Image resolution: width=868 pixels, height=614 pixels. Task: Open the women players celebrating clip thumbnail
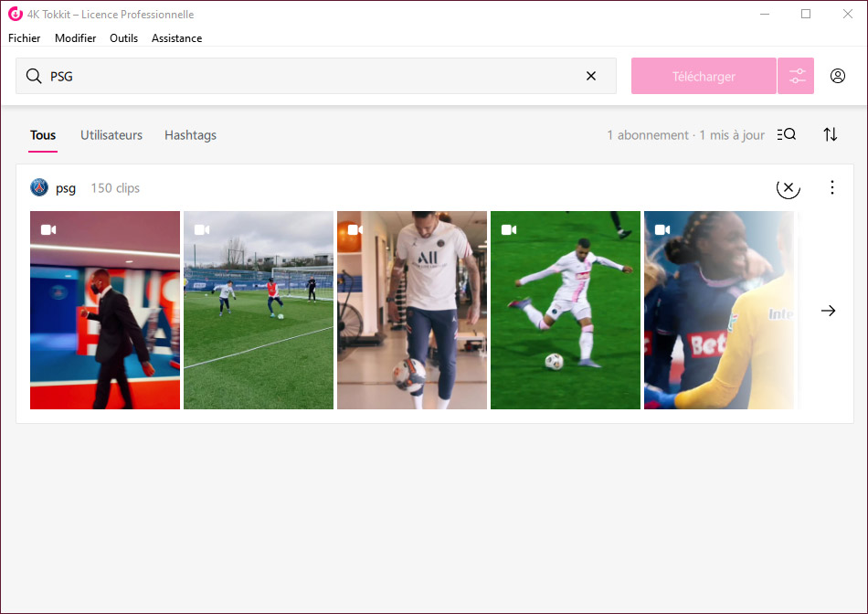718,310
